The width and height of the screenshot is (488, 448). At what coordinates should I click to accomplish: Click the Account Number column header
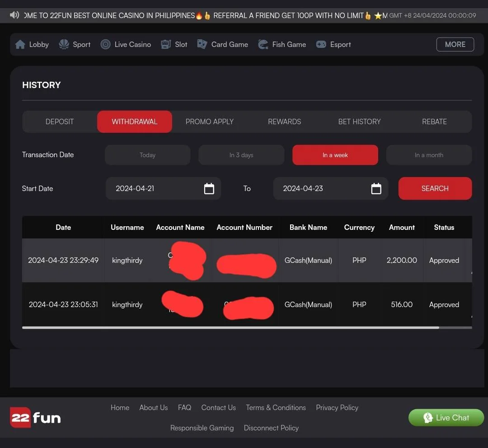tap(244, 228)
